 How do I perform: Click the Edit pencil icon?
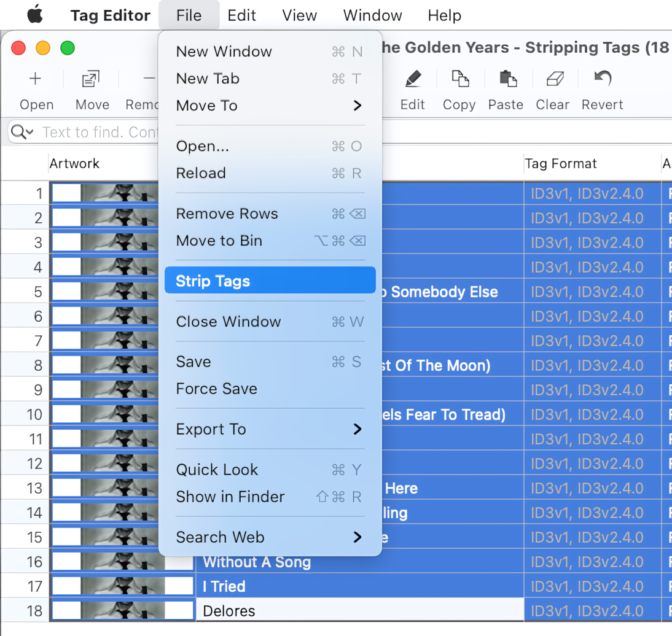(x=413, y=79)
